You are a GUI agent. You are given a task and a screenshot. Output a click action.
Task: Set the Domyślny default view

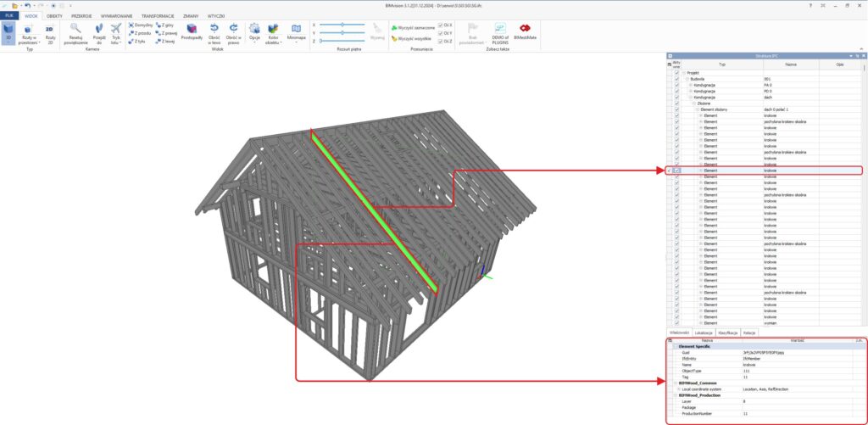[141, 25]
